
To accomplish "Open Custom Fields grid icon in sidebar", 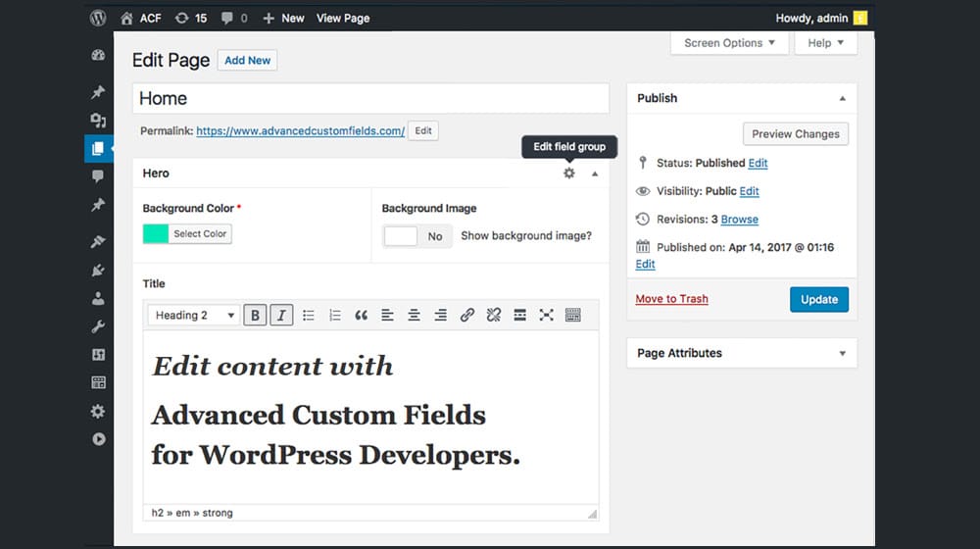I will point(98,382).
